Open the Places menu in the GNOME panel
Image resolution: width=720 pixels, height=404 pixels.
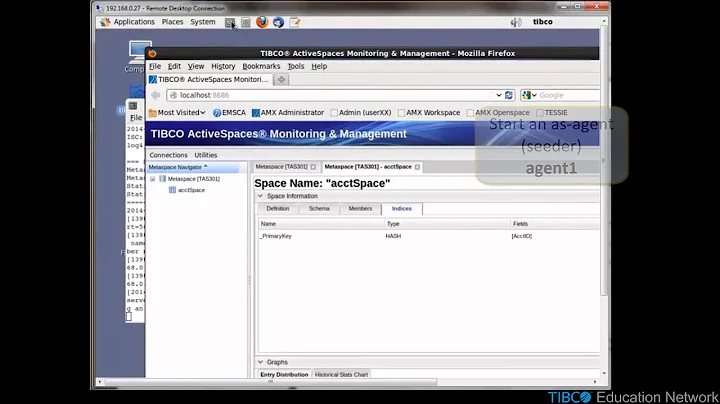point(172,22)
